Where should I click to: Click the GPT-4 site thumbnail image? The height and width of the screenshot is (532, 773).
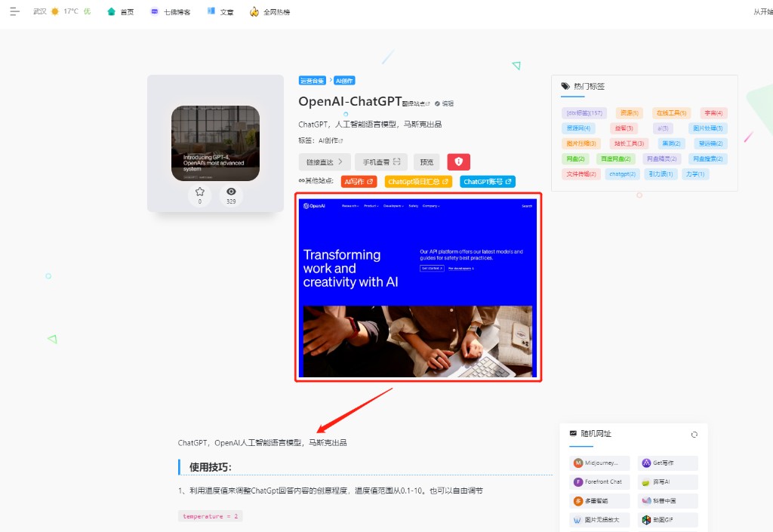point(215,143)
